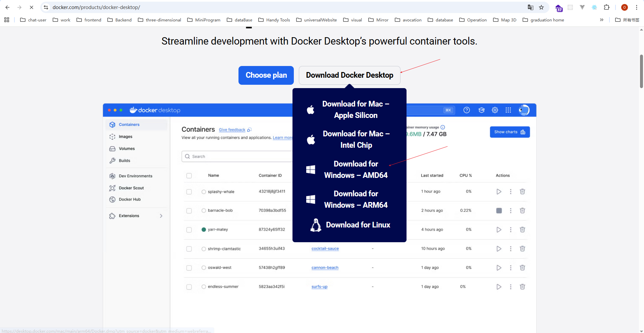Download for Windows – AMD64
This screenshot has height=333, width=644.
point(350,170)
